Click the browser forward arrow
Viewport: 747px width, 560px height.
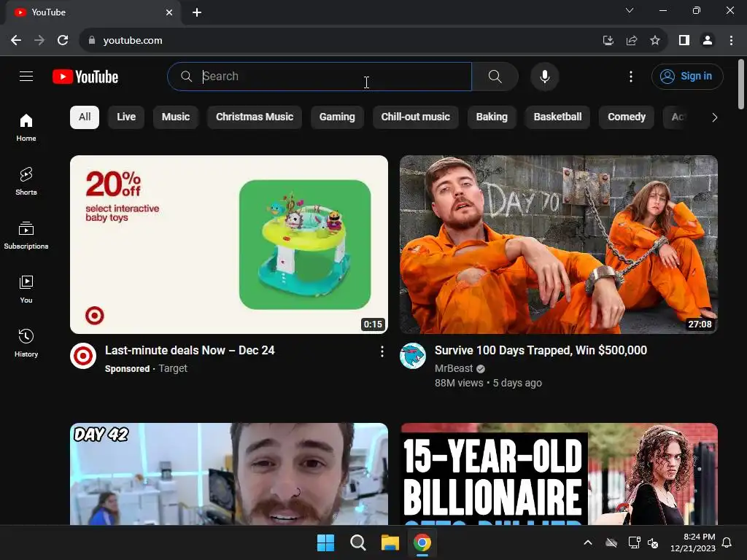click(x=39, y=41)
